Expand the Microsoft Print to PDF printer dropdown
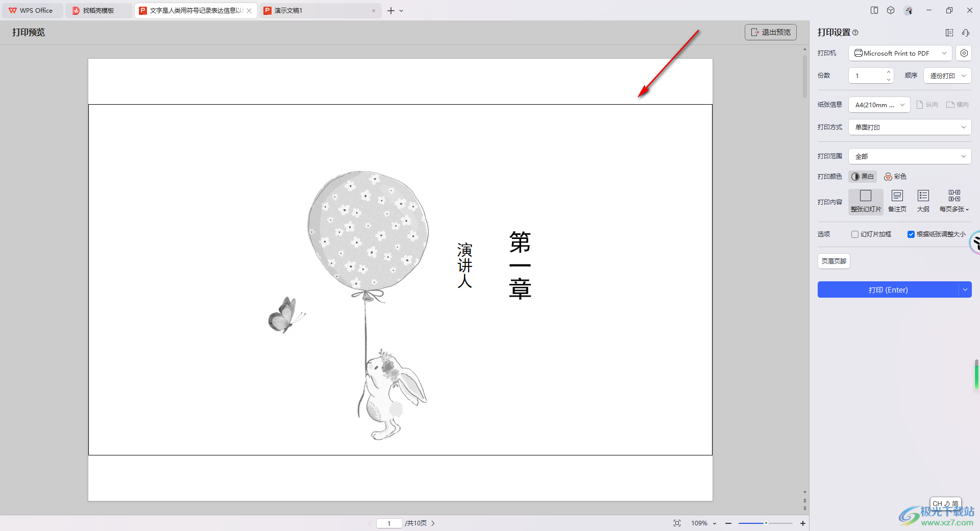This screenshot has width=980, height=531. 900,53
